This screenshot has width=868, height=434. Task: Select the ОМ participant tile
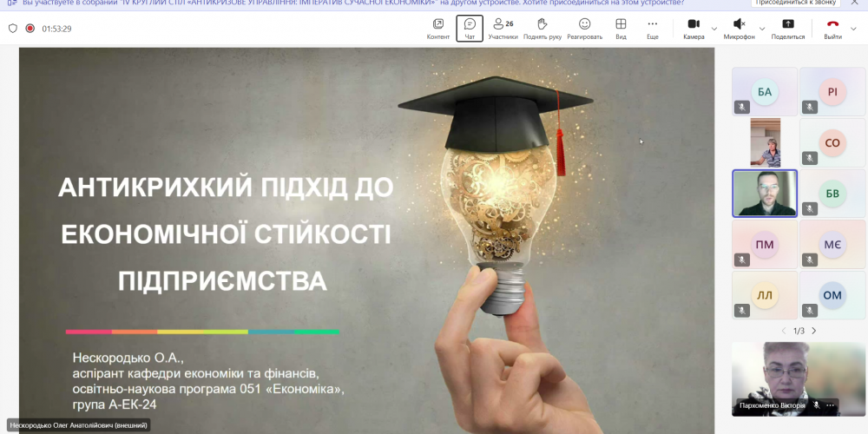coord(832,295)
